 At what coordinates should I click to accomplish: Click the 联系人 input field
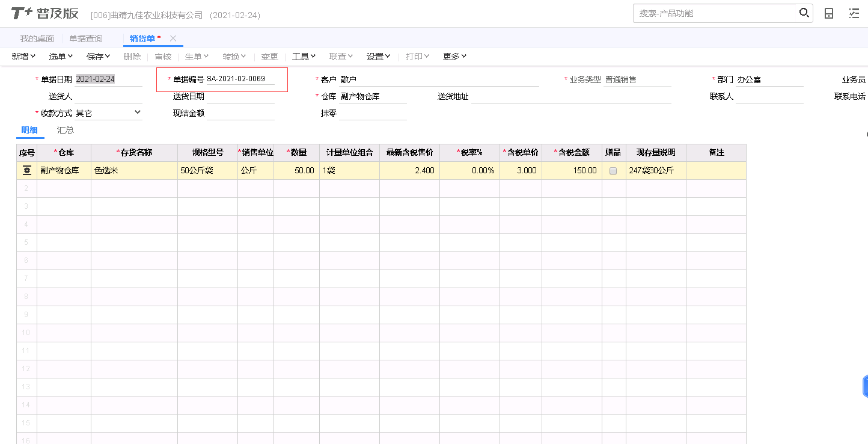point(769,96)
